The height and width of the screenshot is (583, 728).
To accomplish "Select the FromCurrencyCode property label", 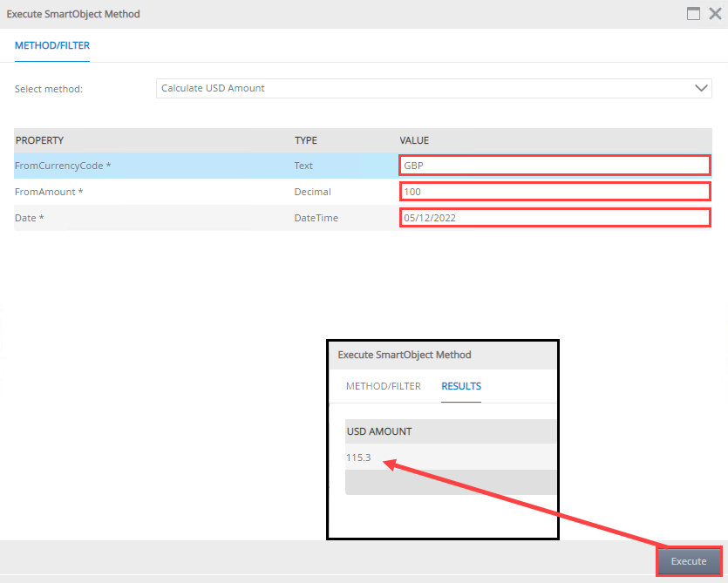I will tap(63, 166).
